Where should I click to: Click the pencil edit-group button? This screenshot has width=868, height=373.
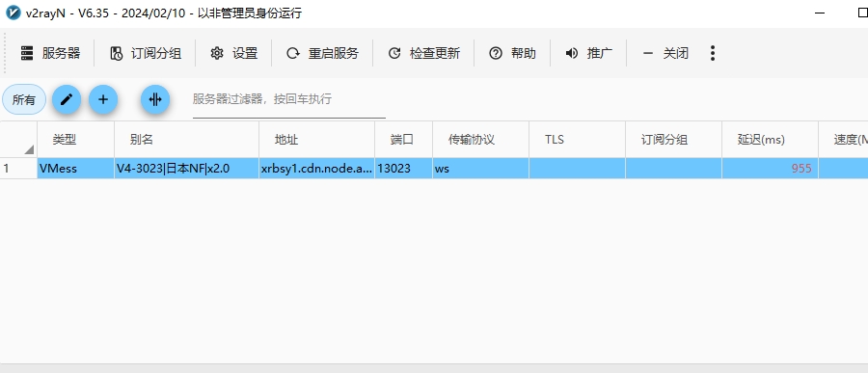point(67,99)
